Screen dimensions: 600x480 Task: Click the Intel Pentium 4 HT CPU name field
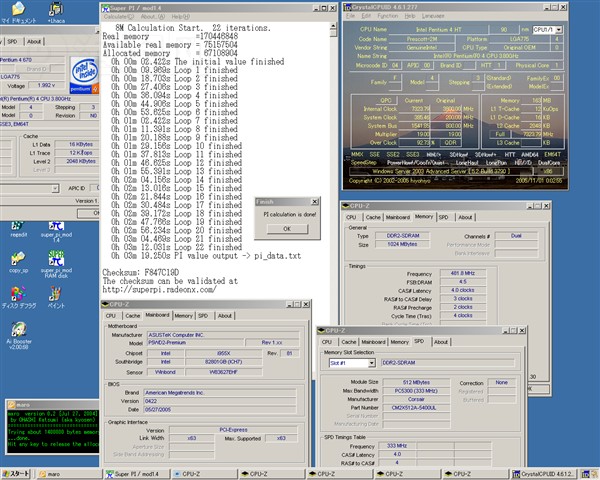(x=438, y=29)
